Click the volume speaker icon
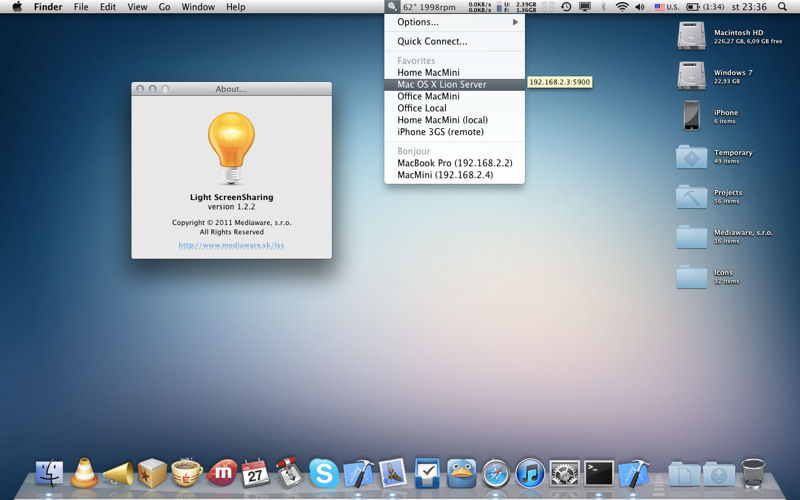The width and height of the screenshot is (800, 500). pyautogui.click(x=639, y=7)
